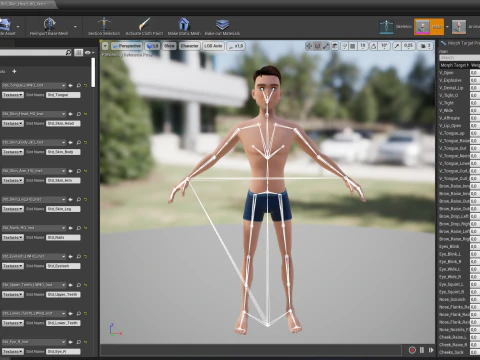The image size is (480, 360).
Task: Step forward one animation frame
Action: pyautogui.click(x=431, y=350)
